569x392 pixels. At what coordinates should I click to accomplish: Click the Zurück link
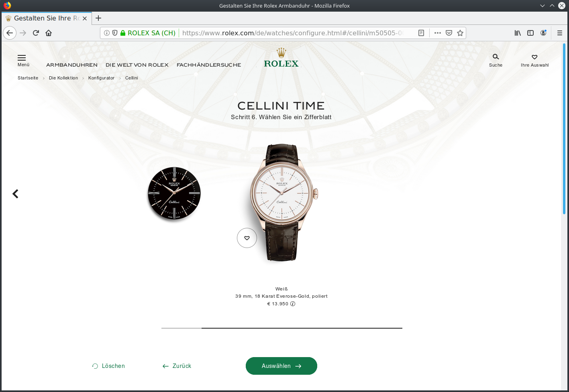coord(177,366)
